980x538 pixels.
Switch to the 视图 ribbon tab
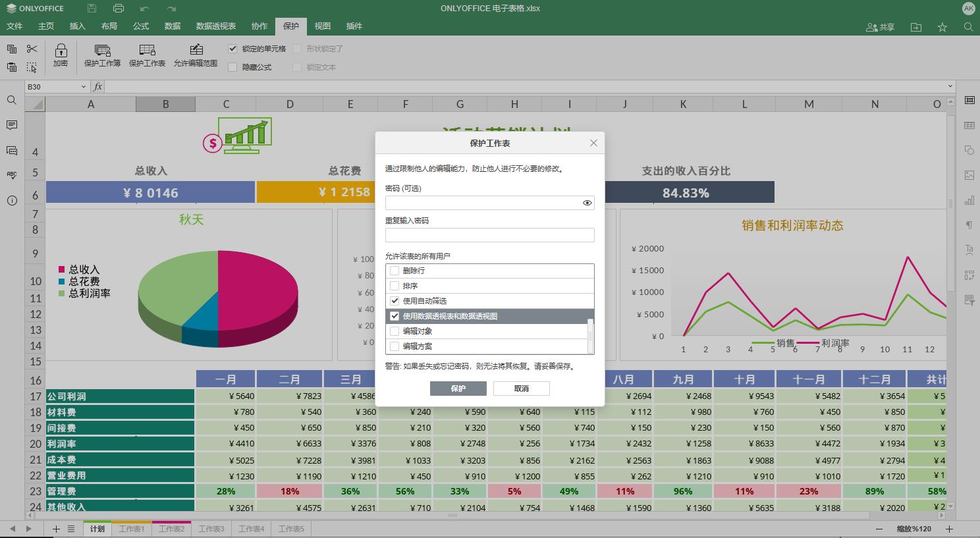[x=322, y=26]
